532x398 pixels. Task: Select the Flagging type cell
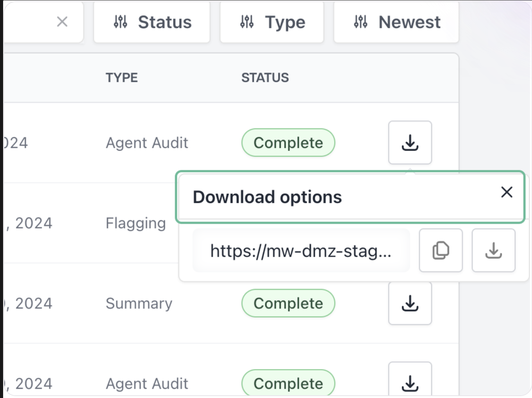136,223
